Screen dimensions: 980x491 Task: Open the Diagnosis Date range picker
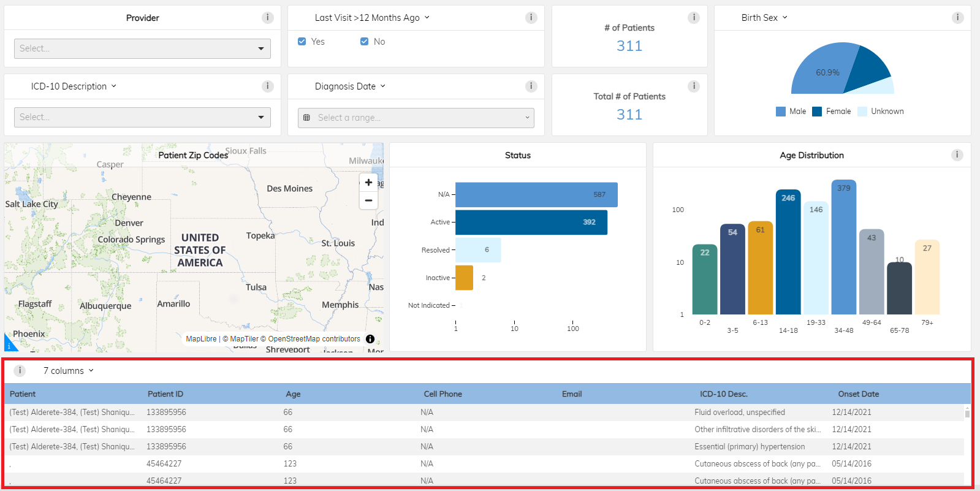tap(416, 118)
